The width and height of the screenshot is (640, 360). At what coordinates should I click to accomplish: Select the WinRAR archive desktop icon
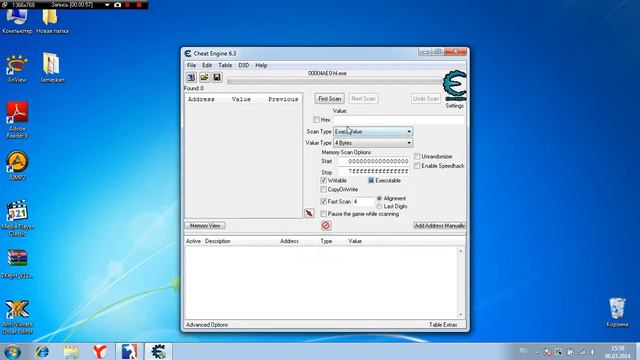point(17,264)
